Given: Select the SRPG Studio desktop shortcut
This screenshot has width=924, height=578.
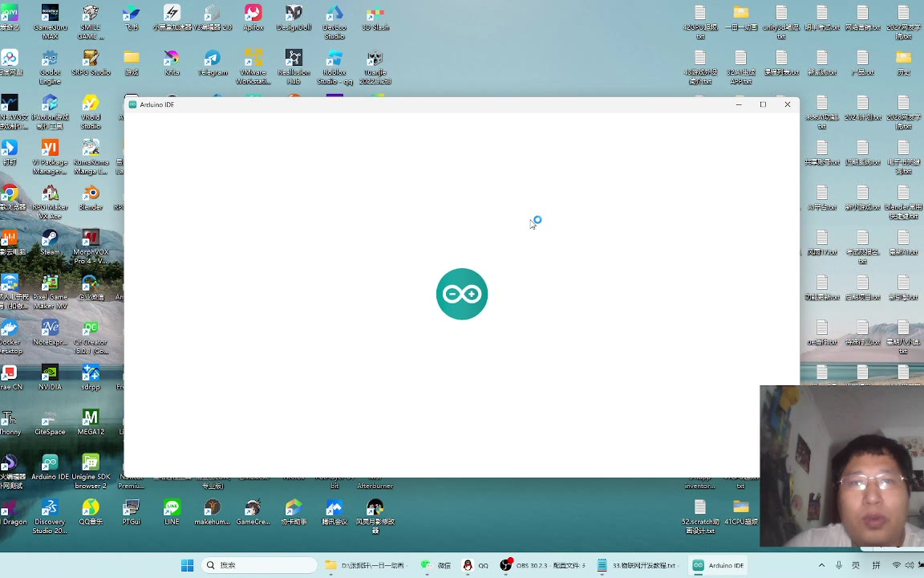Looking at the screenshot, I should 91,63.
